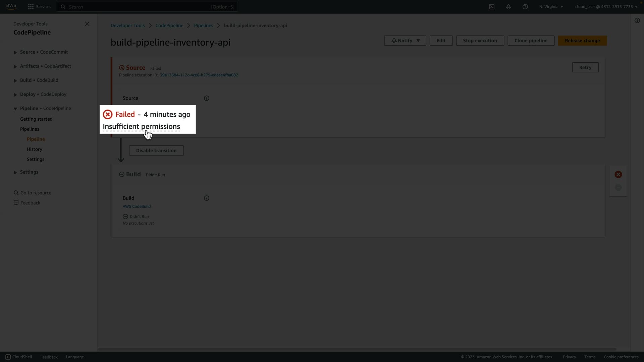
Task: Click the Source action info icon
Action: tap(207, 98)
